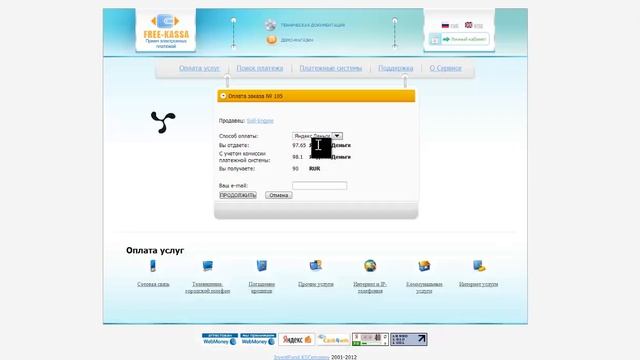This screenshot has width=640, height=360.
Task: Open the «Интернет услуги» link
Action: [478, 284]
